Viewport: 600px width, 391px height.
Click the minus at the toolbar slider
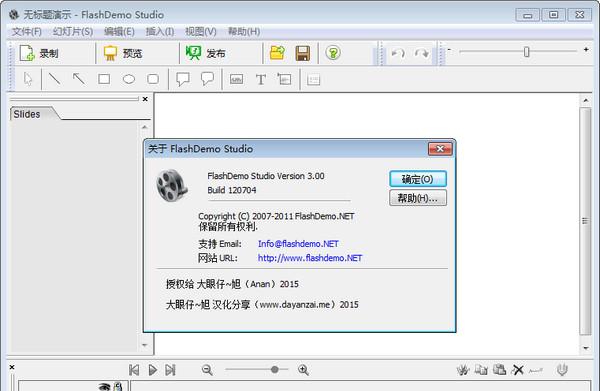[450, 50]
